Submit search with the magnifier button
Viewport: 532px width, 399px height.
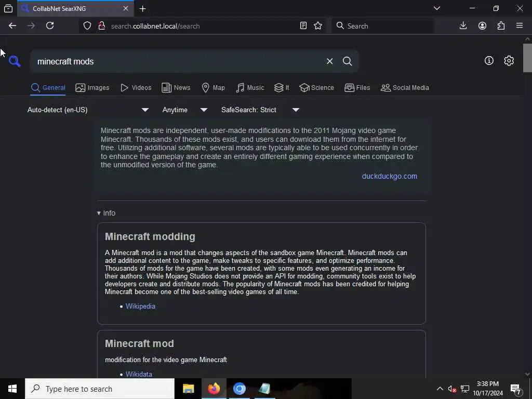[347, 61]
